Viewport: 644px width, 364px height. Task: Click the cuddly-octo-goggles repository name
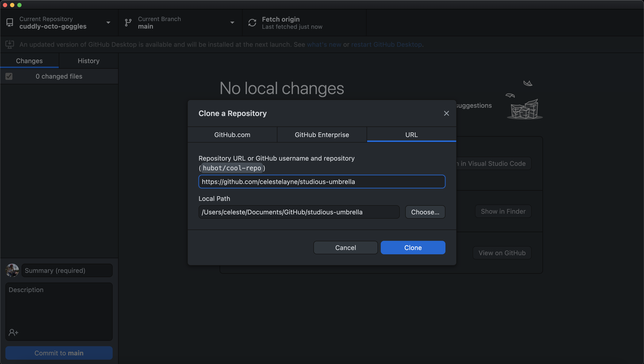[53, 26]
